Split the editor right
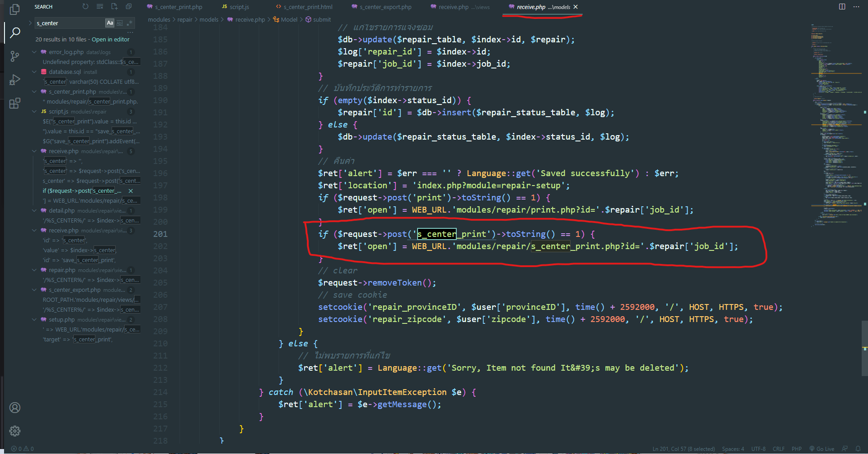 pyautogui.click(x=842, y=6)
